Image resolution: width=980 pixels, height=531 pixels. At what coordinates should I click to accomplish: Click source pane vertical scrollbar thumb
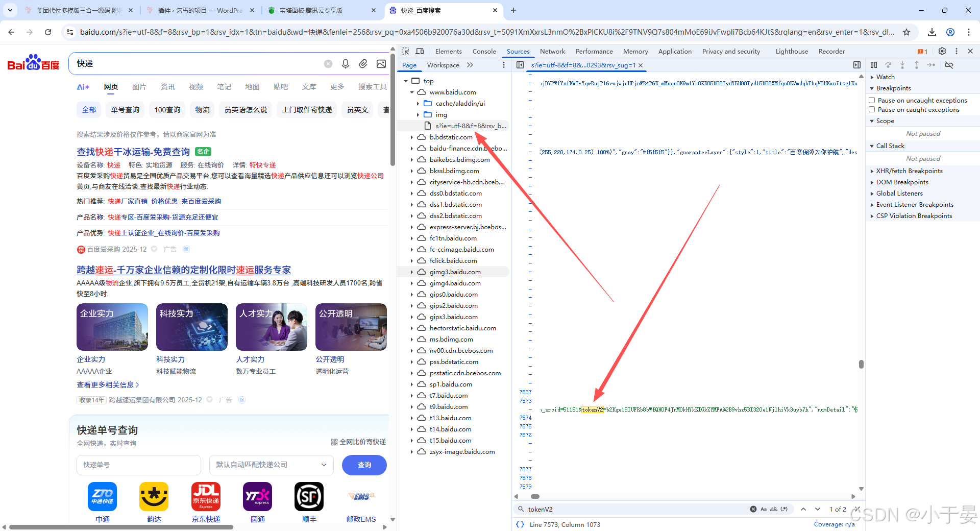(x=861, y=364)
